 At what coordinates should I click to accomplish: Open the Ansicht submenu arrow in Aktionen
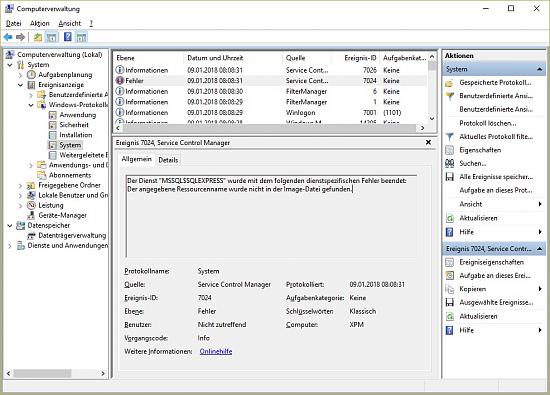point(540,204)
